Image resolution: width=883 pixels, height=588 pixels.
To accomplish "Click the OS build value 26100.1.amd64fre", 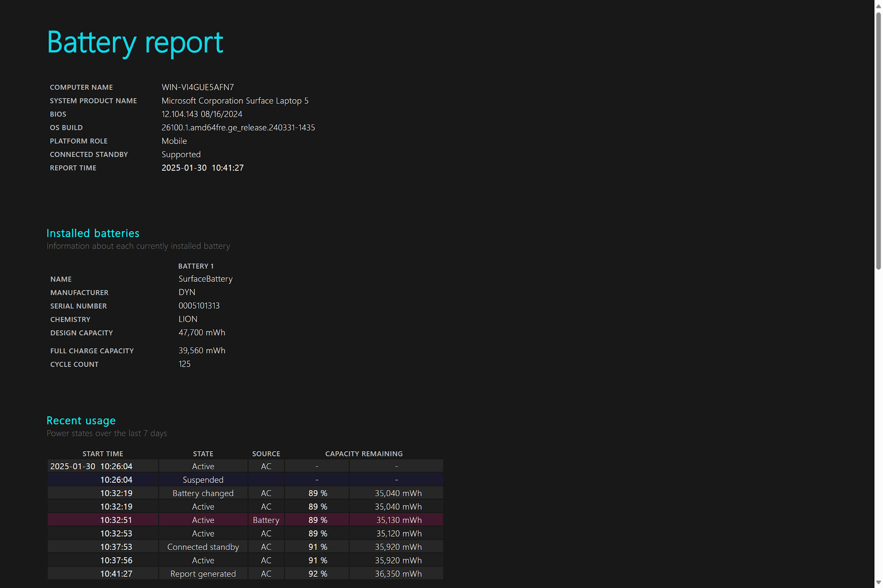I will coord(238,128).
